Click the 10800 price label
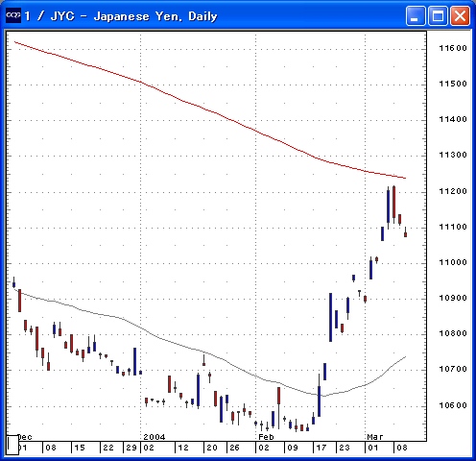The height and width of the screenshot is (461, 476). coord(453,333)
